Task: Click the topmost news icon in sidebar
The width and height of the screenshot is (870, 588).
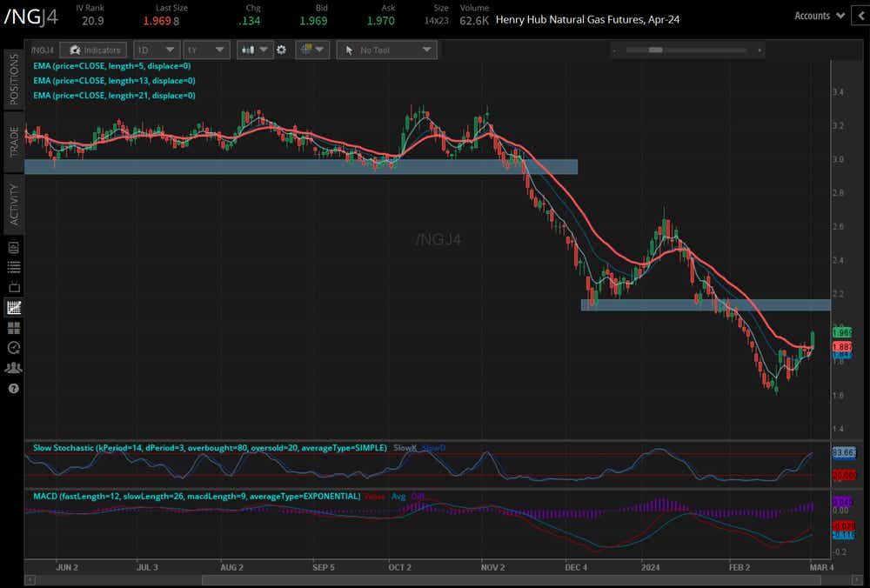Action: [13, 247]
